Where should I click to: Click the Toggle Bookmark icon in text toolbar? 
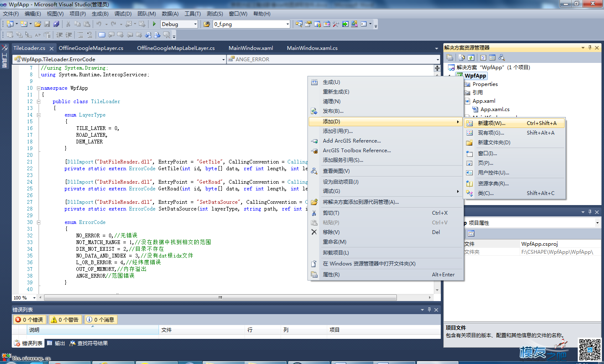pos(102,35)
